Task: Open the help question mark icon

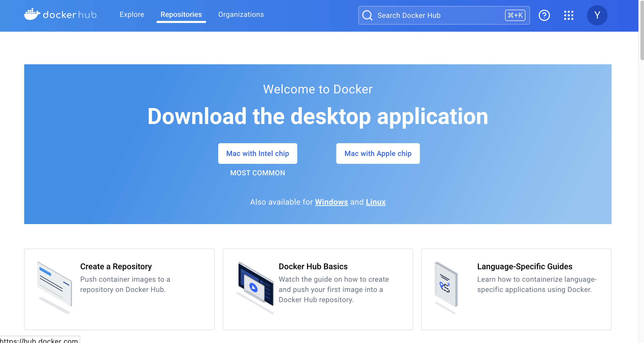Action: (544, 15)
